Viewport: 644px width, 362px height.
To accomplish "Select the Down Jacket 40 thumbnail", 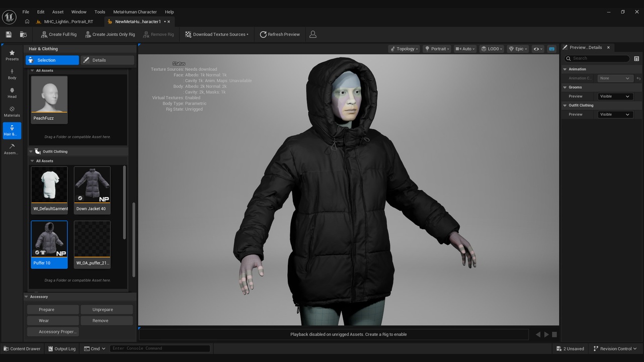I will (92, 190).
